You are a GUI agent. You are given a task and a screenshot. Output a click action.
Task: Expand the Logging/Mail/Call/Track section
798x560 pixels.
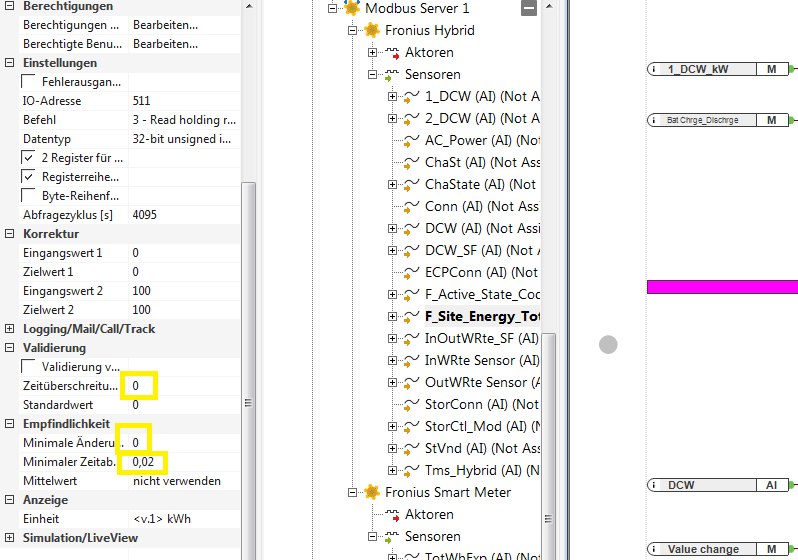9,329
